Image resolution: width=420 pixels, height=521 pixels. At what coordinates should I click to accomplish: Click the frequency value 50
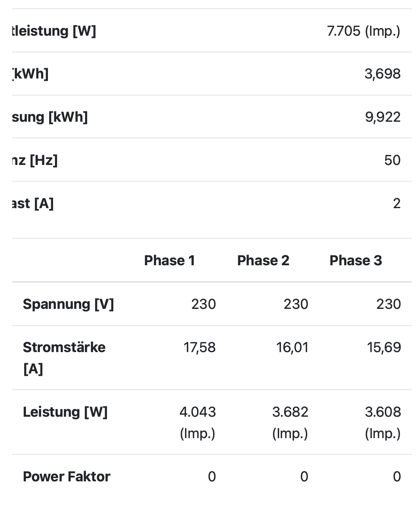(x=392, y=160)
